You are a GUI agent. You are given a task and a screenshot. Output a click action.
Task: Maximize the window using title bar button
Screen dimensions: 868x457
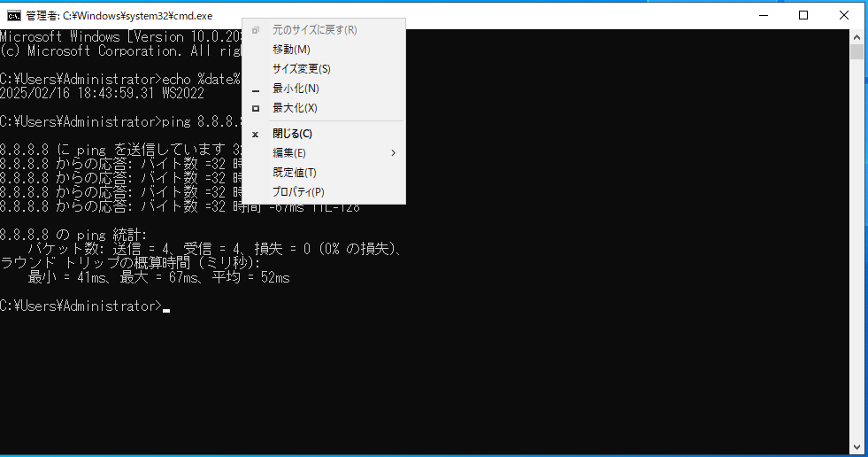coord(803,15)
